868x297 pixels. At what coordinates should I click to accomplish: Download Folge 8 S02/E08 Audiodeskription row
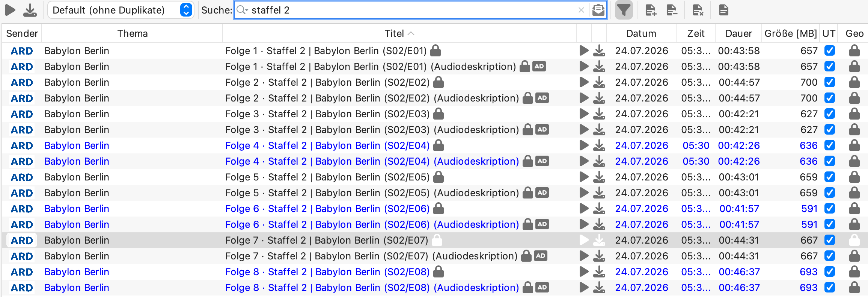tap(599, 287)
